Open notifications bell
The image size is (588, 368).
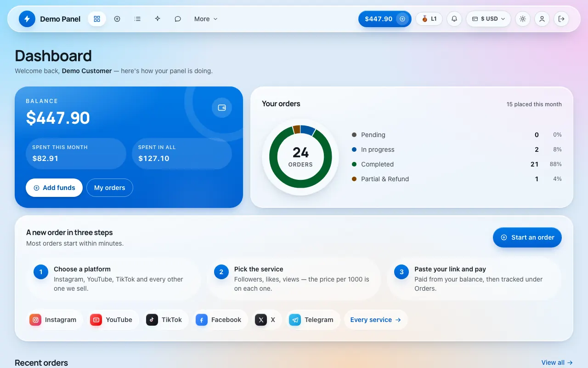click(x=454, y=19)
